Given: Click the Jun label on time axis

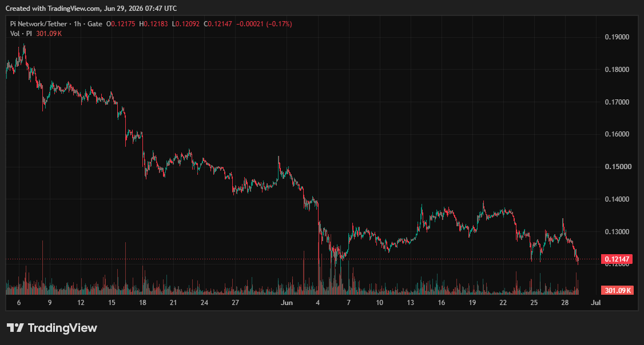Looking at the screenshot, I should point(287,302).
